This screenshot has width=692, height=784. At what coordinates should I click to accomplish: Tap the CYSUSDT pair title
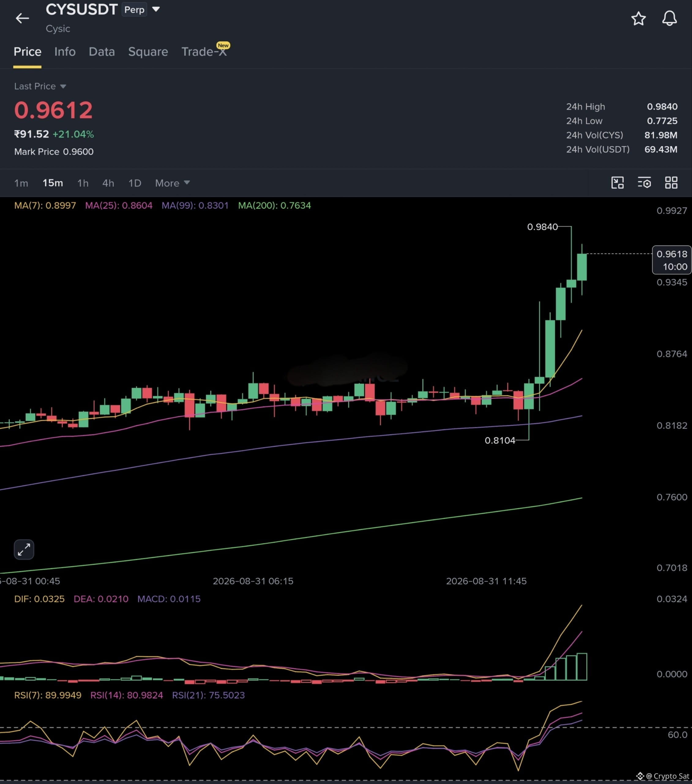tap(81, 9)
